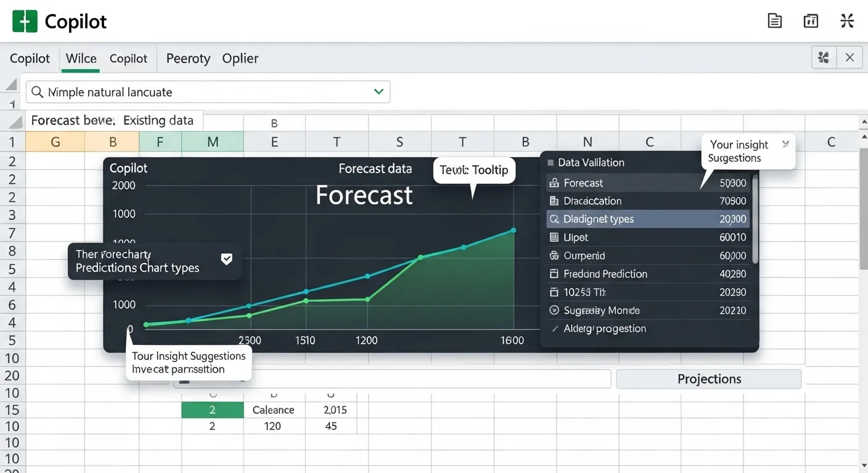The width and height of the screenshot is (868, 473).
Task: Select the command settings icon top-right
Action: 847,20
